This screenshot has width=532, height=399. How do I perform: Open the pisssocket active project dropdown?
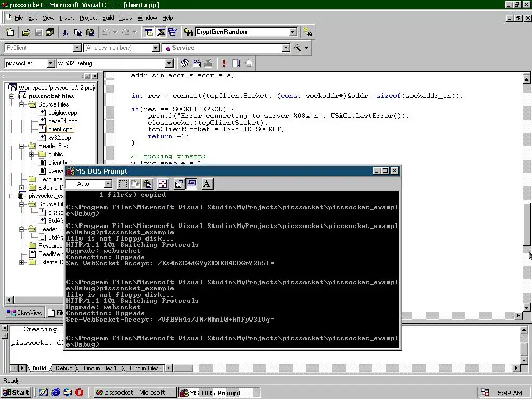(50, 63)
